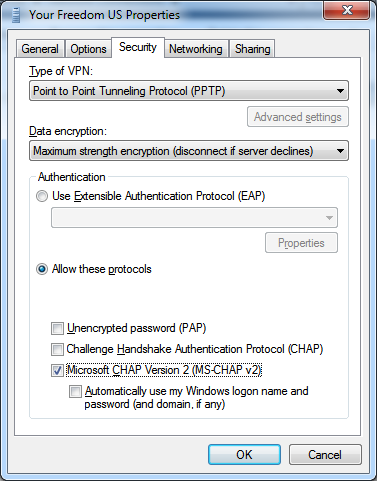377x481 pixels.
Task: Open the Sharing tab
Action: [252, 49]
